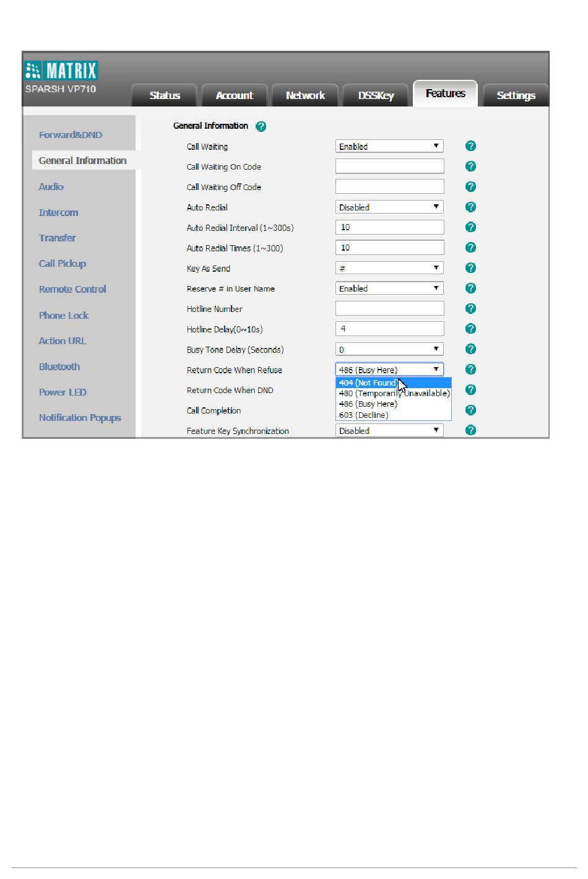Open help for Busy Tone Delay
The width and height of the screenshot is (588, 879).
coord(470,349)
